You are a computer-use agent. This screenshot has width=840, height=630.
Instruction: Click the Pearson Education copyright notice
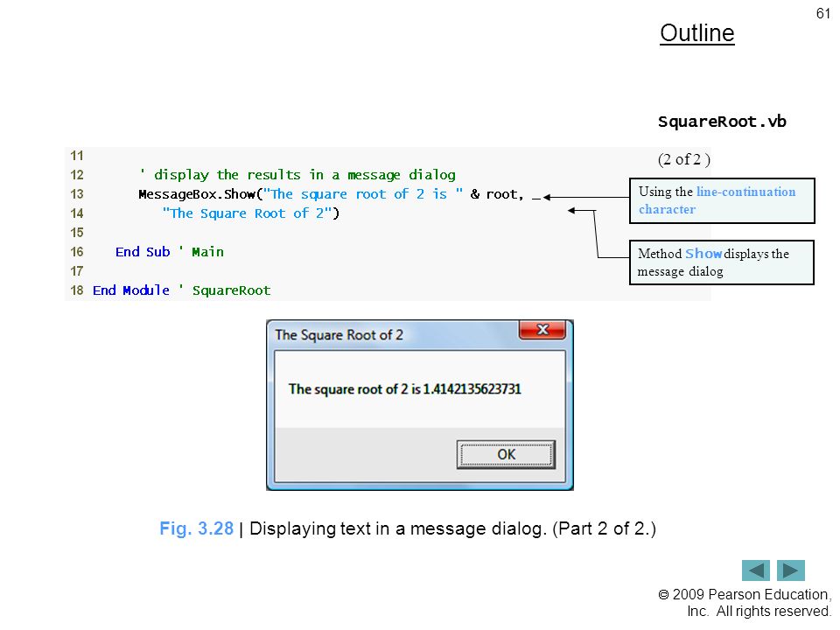pyautogui.click(x=745, y=603)
